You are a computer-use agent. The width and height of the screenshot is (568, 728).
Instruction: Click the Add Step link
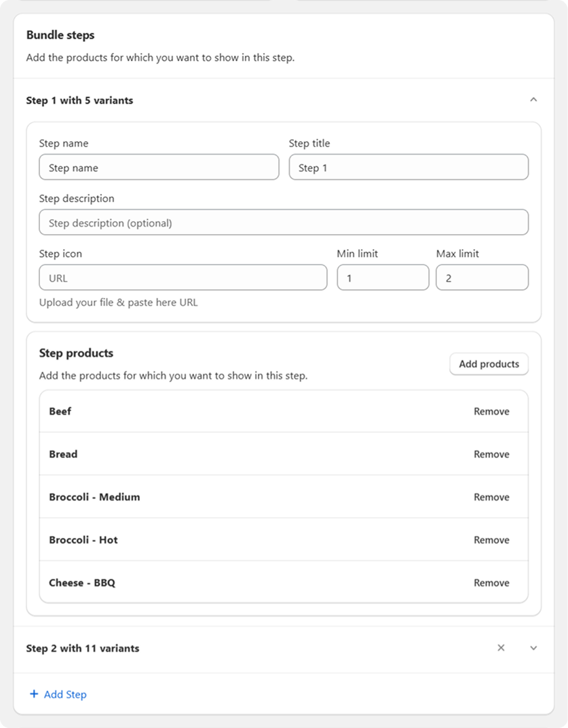[65, 694]
